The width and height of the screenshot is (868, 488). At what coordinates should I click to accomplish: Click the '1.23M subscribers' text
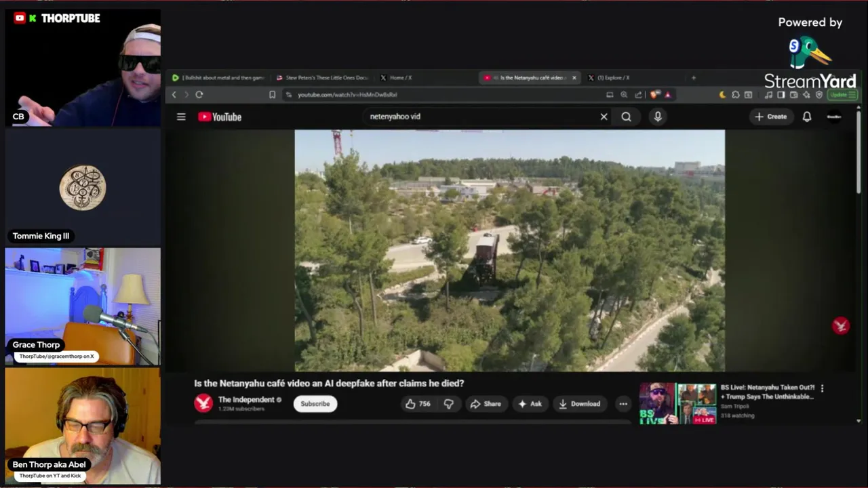241,409
